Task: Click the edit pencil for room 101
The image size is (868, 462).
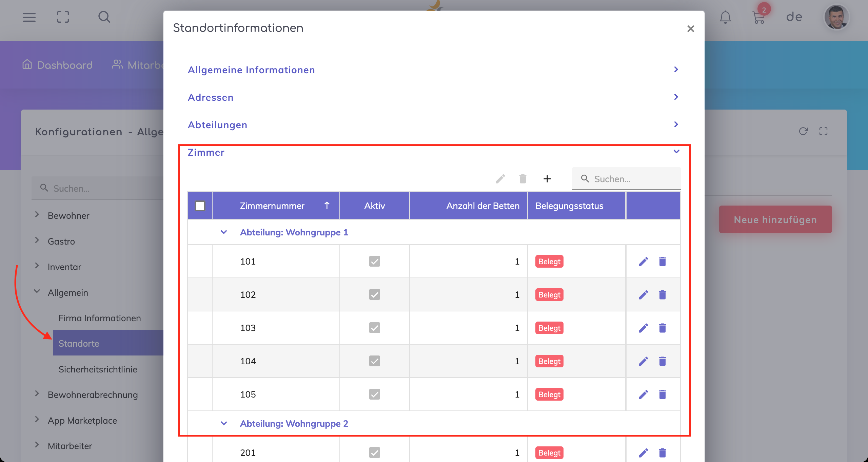Action: coord(643,262)
